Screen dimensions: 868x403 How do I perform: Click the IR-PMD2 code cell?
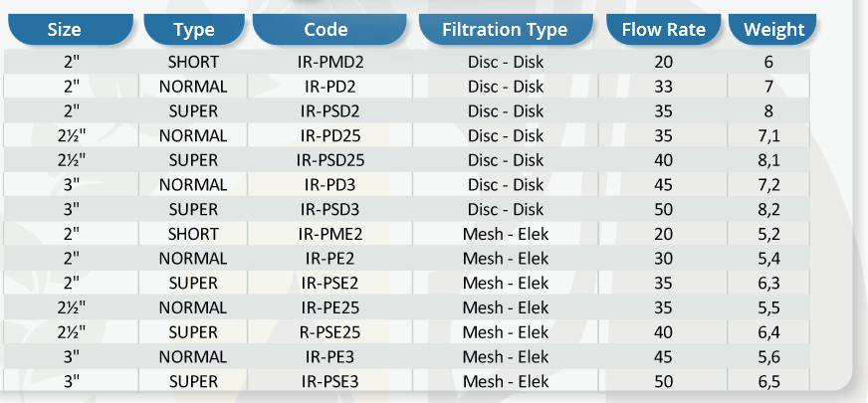tap(330, 62)
